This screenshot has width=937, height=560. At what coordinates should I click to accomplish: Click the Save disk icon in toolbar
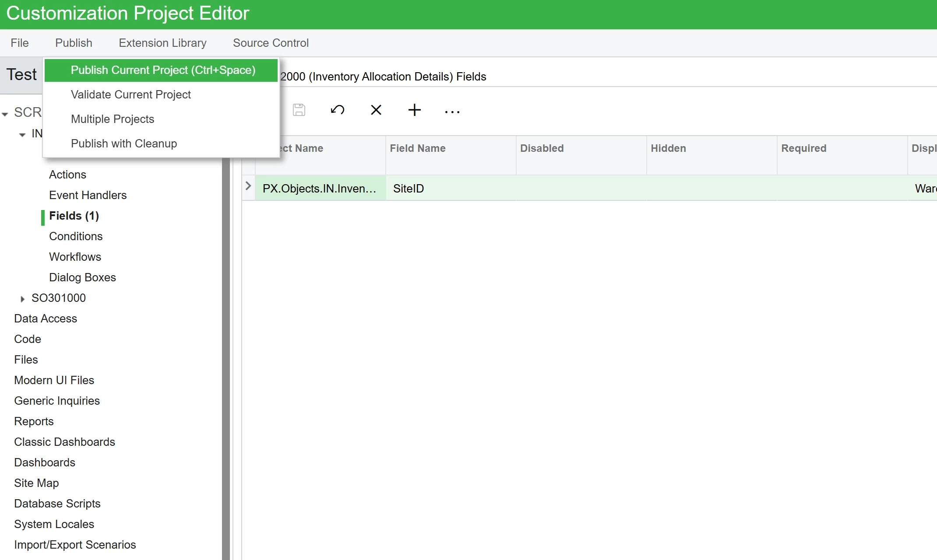coord(299,110)
